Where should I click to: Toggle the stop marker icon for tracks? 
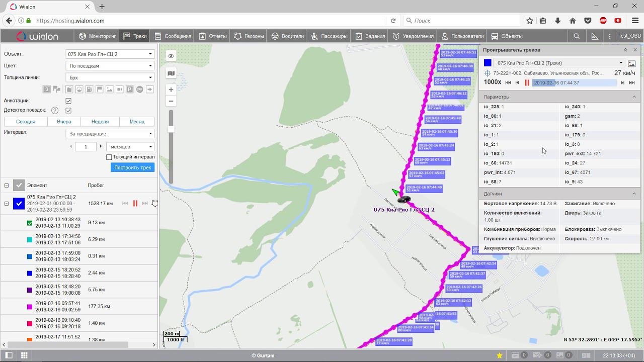(140, 89)
